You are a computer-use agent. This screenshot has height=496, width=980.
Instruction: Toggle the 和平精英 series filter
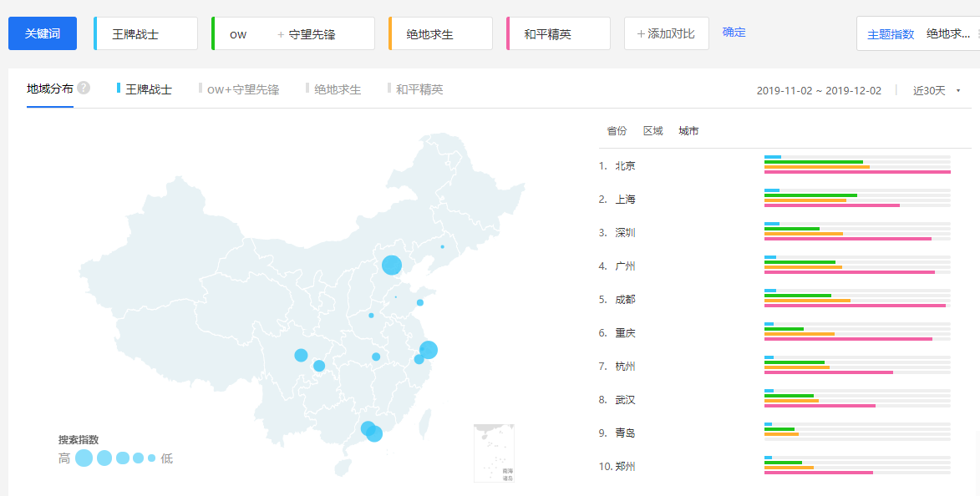[415, 89]
